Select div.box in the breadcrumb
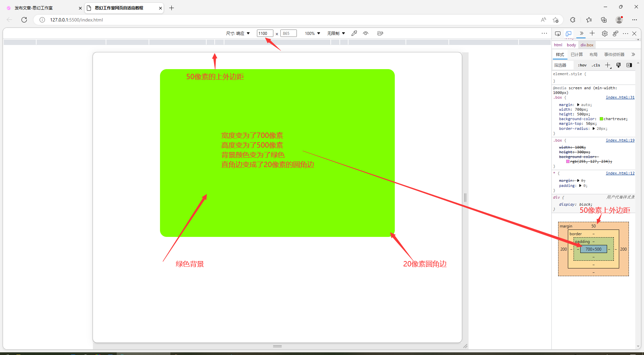644x355 pixels. pyautogui.click(x=587, y=45)
